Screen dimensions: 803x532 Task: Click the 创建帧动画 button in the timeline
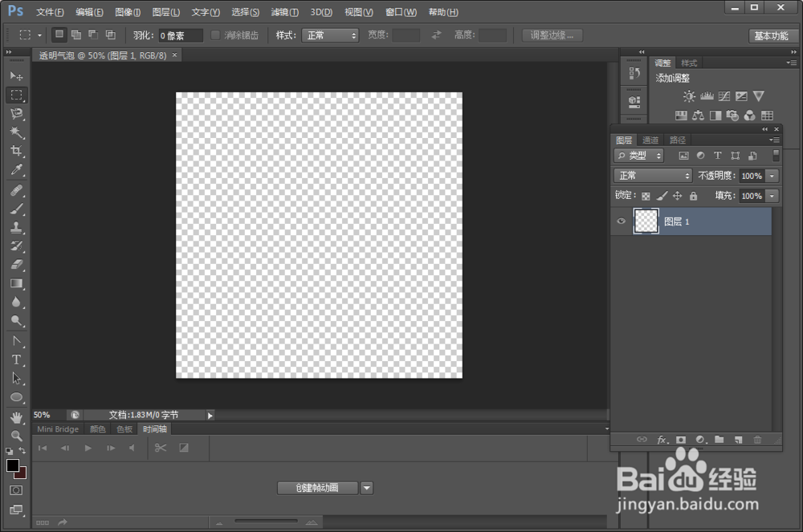[x=317, y=487]
